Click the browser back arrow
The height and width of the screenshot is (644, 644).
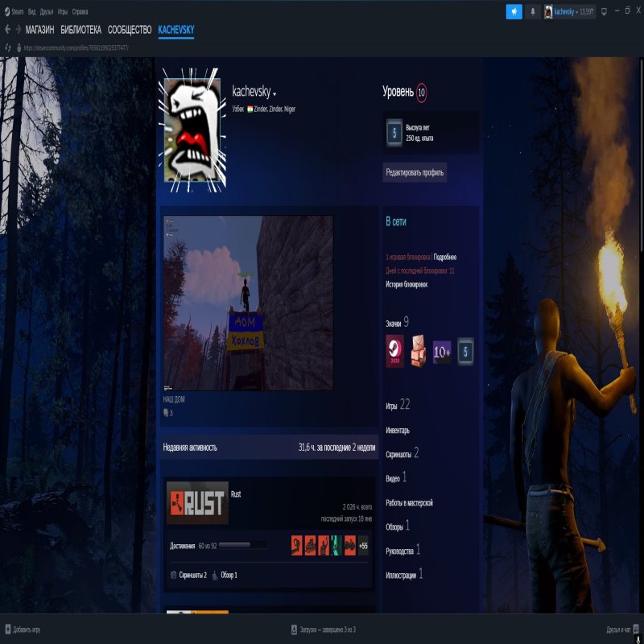click(7, 30)
